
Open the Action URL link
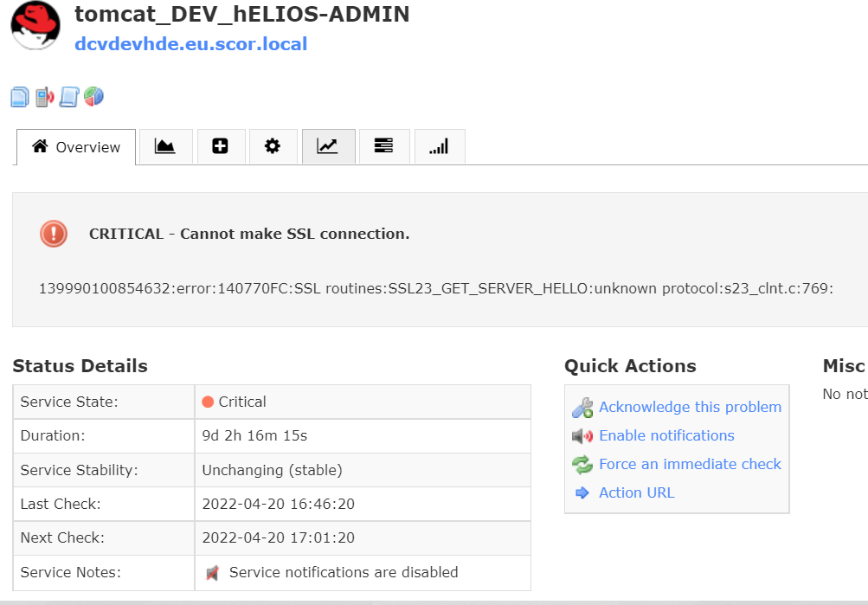point(636,492)
